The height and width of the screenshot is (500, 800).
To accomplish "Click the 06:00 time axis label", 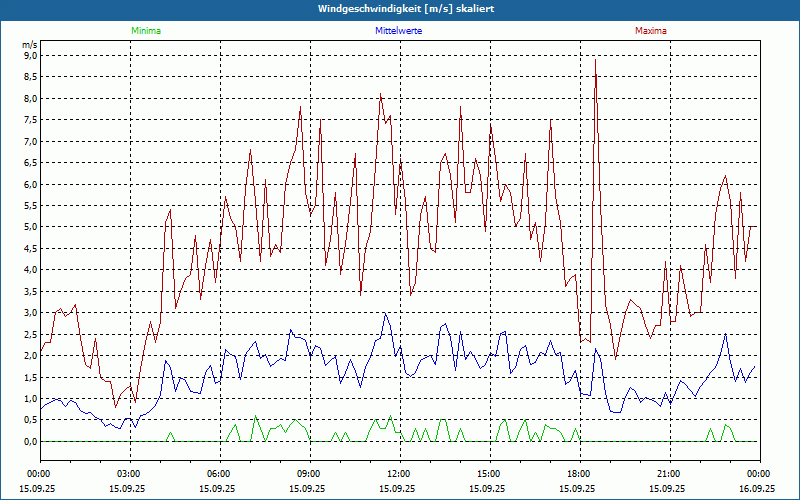I will (219, 474).
